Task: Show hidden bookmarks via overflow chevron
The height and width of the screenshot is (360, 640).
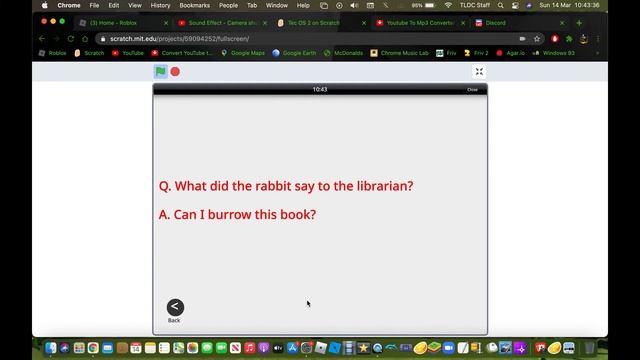Action: [x=598, y=53]
